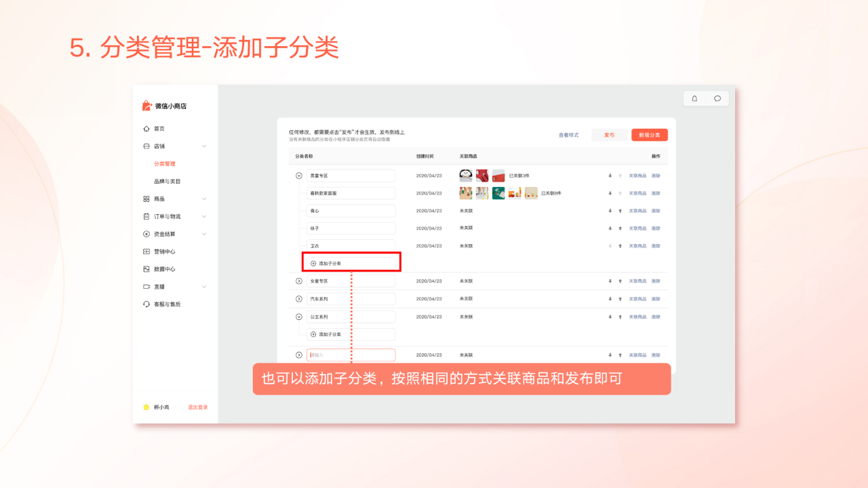Expand the 女童专区 category

(299, 281)
